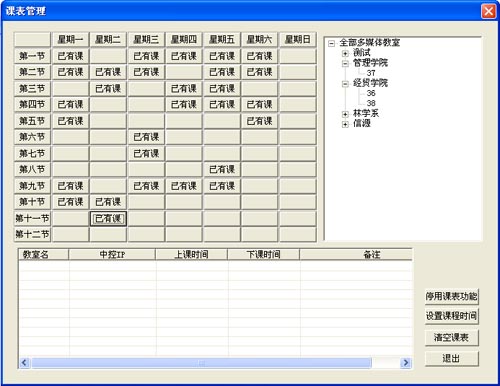Click the 中控IP column header
The height and width of the screenshot is (386, 500).
point(112,255)
